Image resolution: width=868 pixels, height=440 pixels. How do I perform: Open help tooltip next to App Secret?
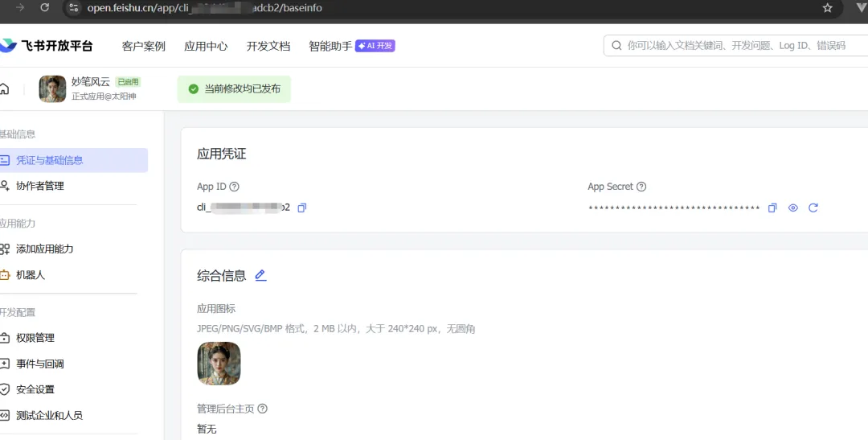tap(641, 187)
